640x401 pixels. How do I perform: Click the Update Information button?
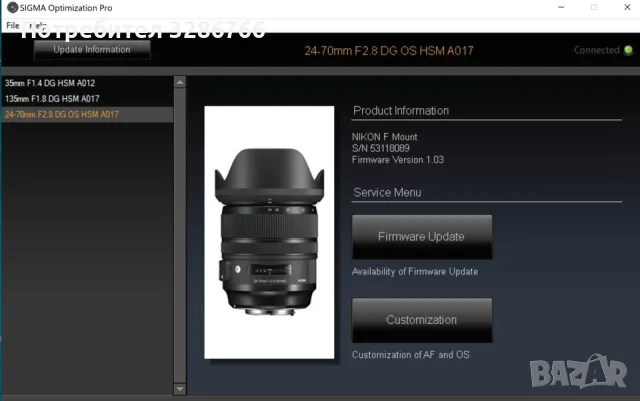92,50
